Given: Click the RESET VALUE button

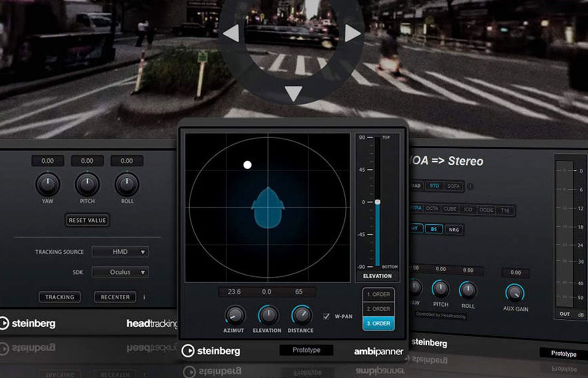Looking at the screenshot, I should pyautogui.click(x=87, y=220).
